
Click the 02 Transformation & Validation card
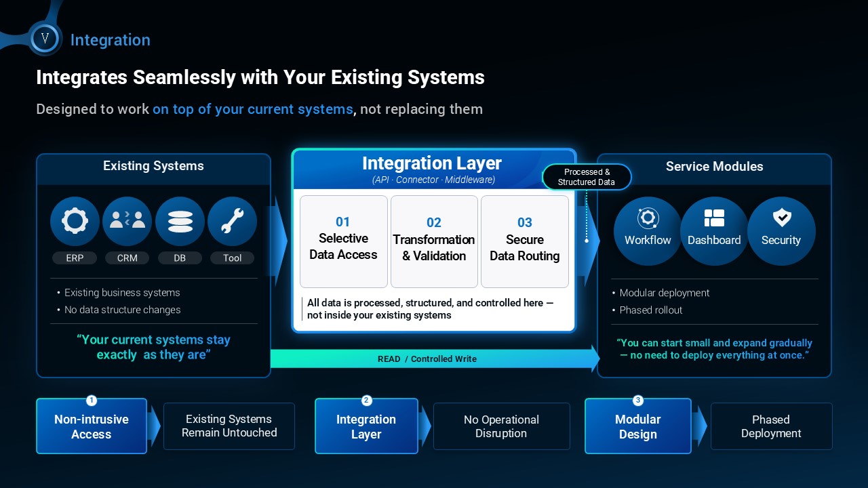click(x=434, y=241)
